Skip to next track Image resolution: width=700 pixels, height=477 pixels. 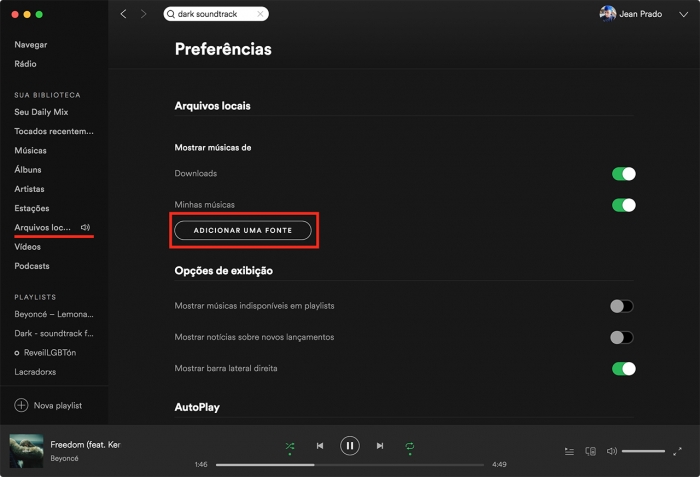click(380, 446)
